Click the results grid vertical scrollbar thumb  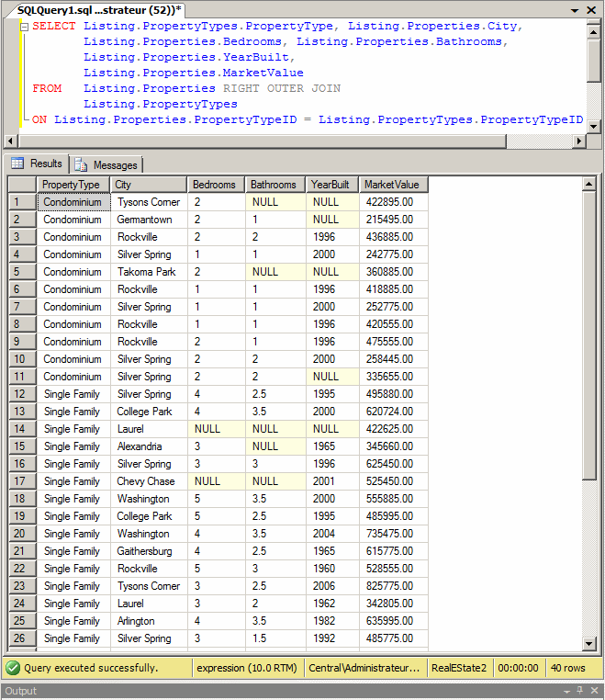pyautogui.click(x=589, y=335)
